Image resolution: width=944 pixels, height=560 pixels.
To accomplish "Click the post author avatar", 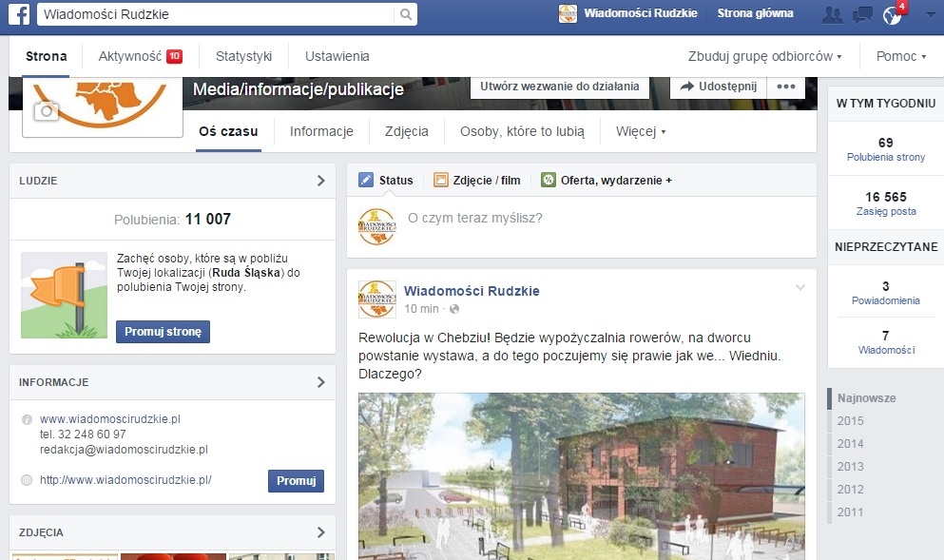I will [376, 299].
